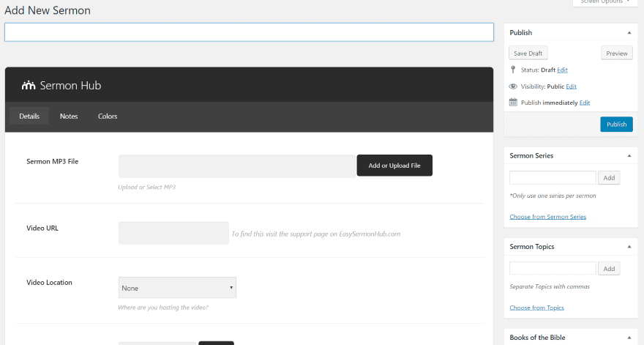644x345 pixels.
Task: Click 'Separate Topics with commas' note
Action: 550,286
